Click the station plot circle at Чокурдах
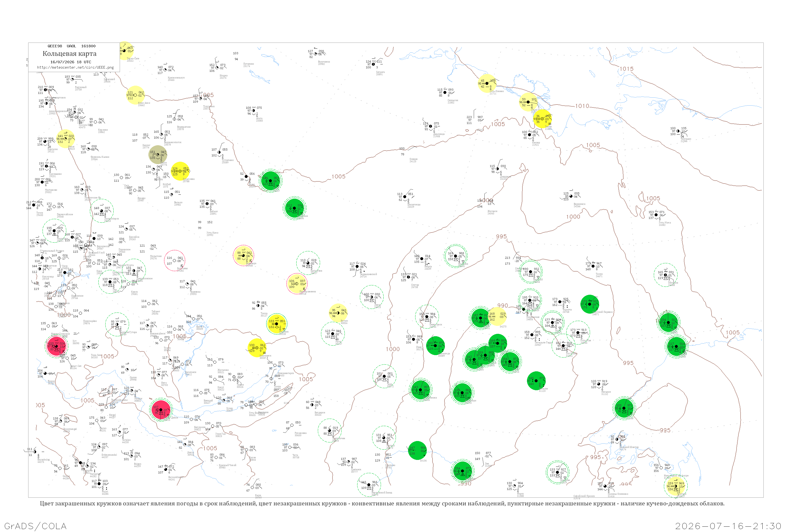 [x=678, y=131]
